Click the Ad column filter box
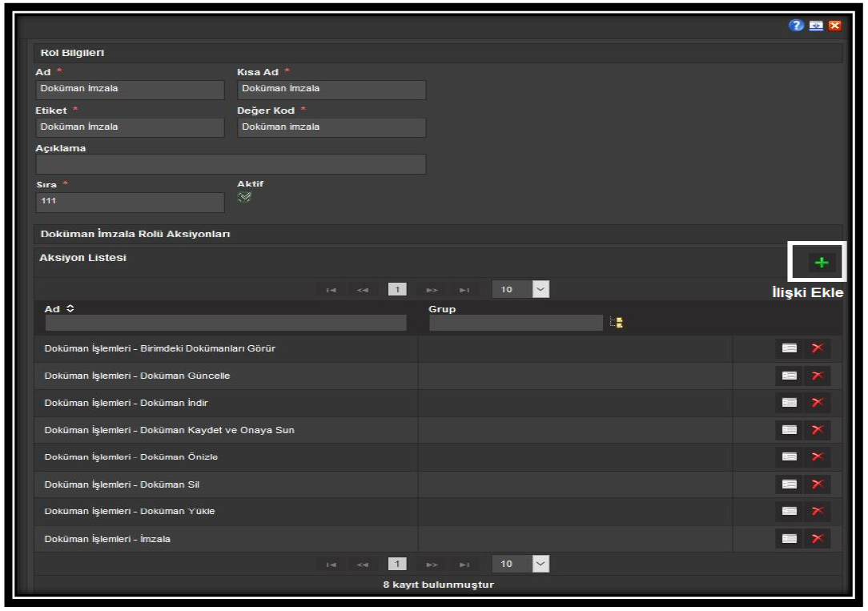The width and height of the screenshot is (868, 611). [x=226, y=323]
